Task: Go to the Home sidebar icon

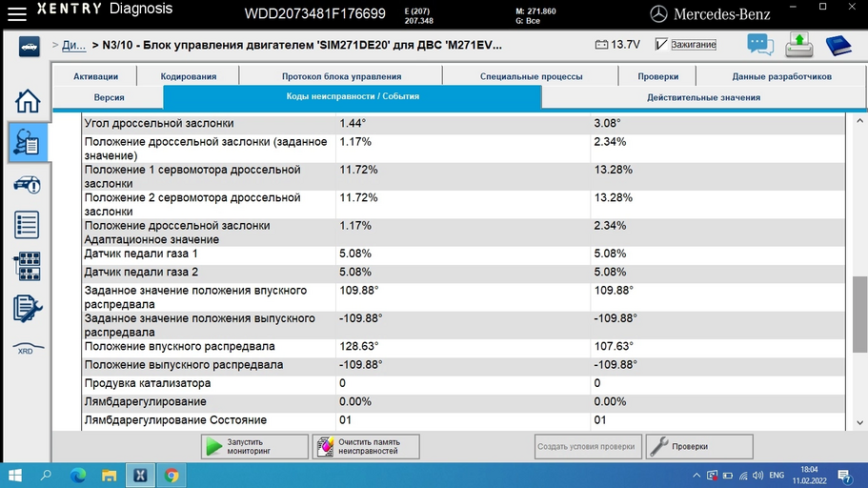Action: (x=27, y=101)
